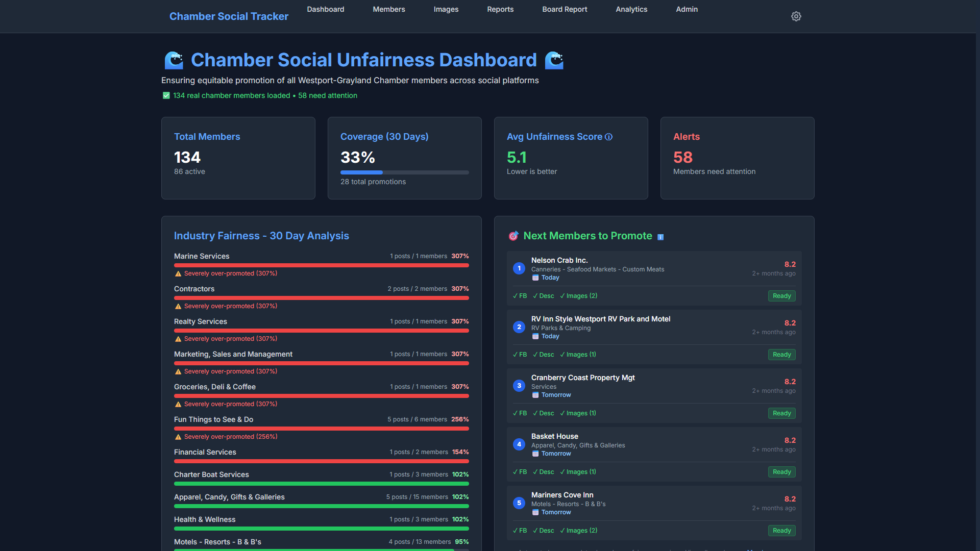The width and height of the screenshot is (980, 551).
Task: Click Ready button for Mariners Cove Inn
Action: [x=782, y=531]
